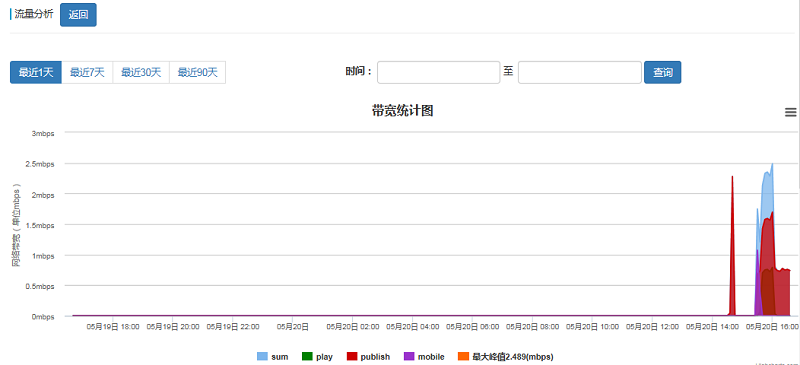
Task: Toggle the 最大峰值2.489(mbps) legend entry
Action: 506,357
